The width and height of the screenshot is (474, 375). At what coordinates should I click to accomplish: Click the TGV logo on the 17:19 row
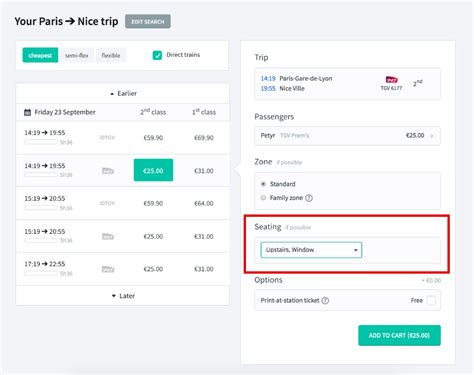click(x=108, y=269)
